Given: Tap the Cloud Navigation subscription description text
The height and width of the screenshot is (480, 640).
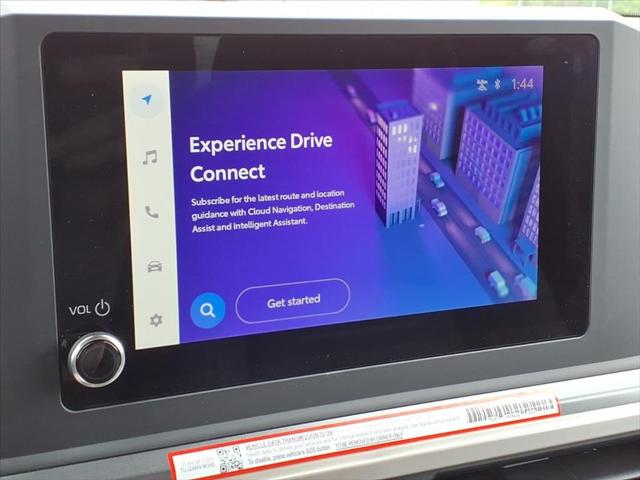Looking at the screenshot, I should pos(272,211).
